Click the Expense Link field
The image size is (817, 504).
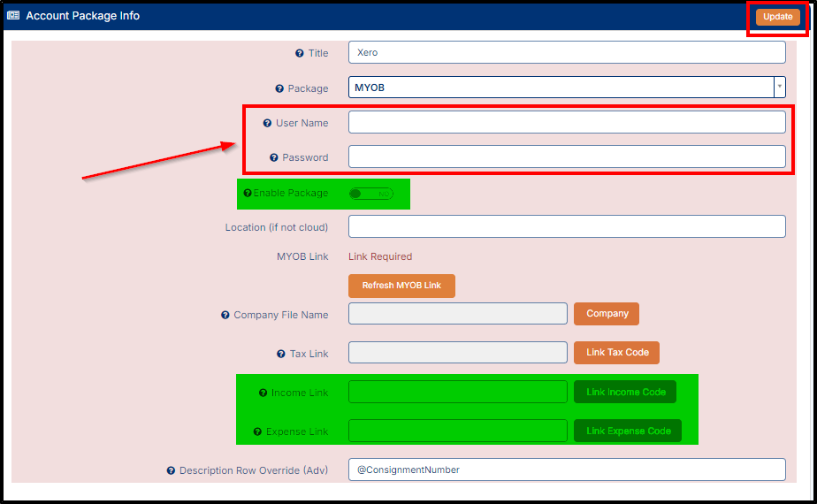tap(458, 431)
